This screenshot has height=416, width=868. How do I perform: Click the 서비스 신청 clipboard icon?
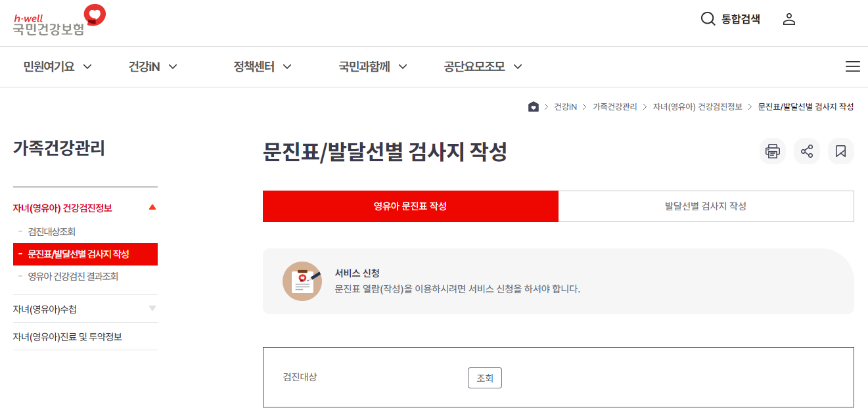[x=302, y=281]
